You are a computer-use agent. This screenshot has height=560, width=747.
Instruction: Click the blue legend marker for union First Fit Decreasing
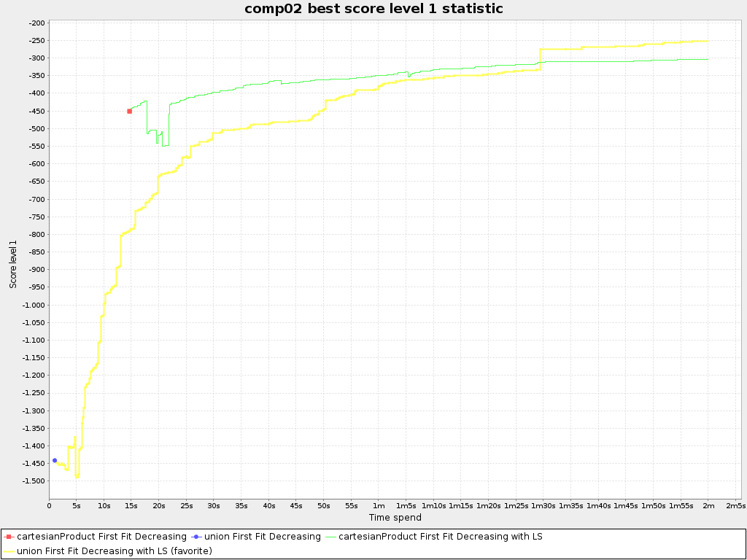[196, 537]
